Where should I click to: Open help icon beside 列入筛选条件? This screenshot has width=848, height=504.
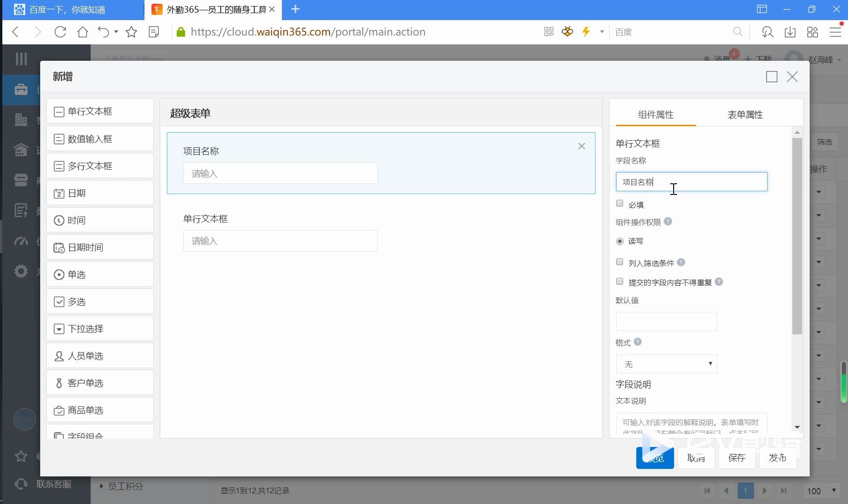point(681,262)
